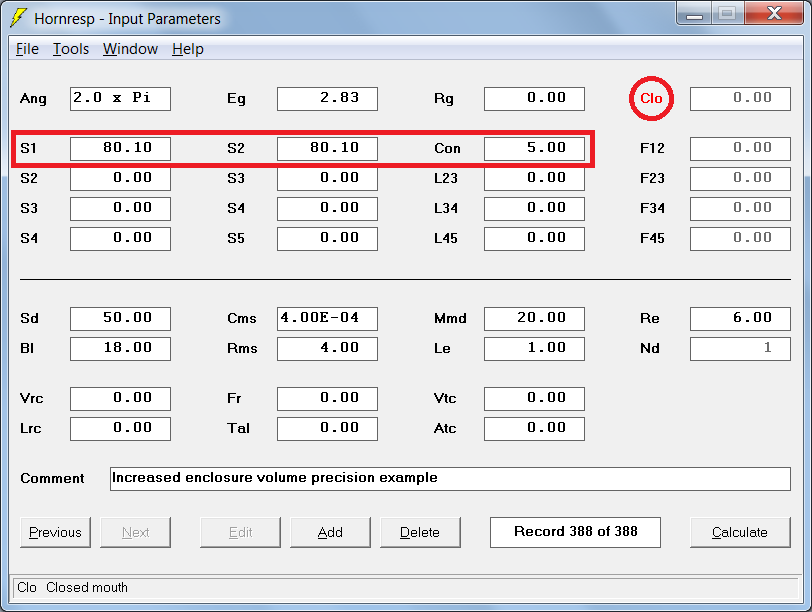Click the F23 value field

point(740,179)
